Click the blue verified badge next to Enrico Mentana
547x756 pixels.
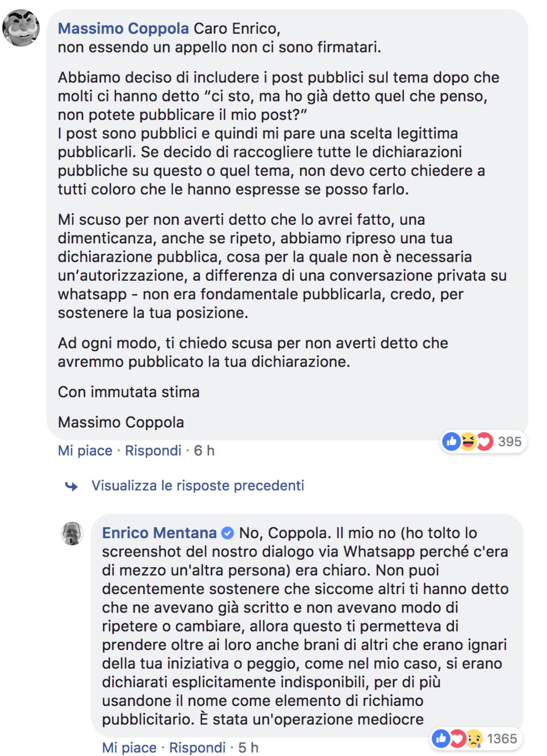[x=228, y=533]
